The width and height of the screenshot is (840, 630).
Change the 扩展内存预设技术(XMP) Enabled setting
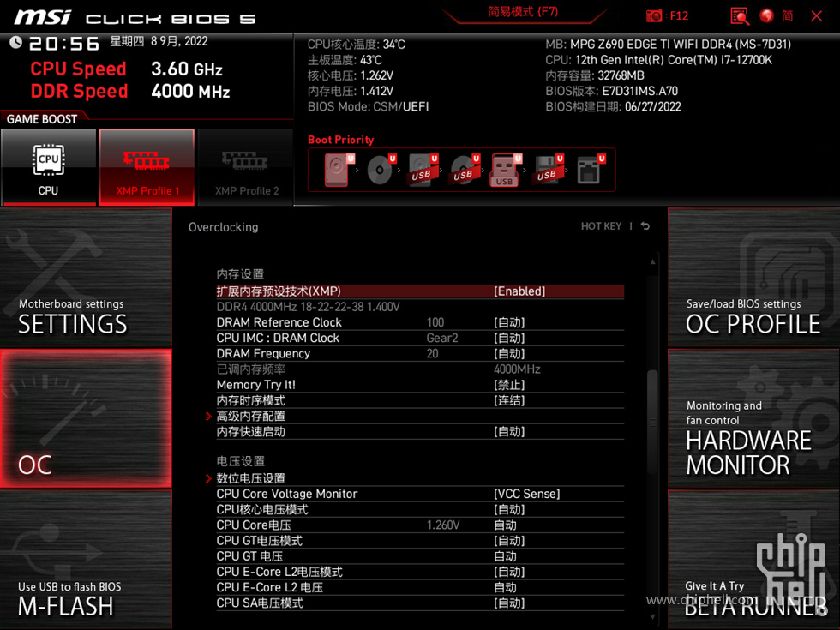(420, 291)
